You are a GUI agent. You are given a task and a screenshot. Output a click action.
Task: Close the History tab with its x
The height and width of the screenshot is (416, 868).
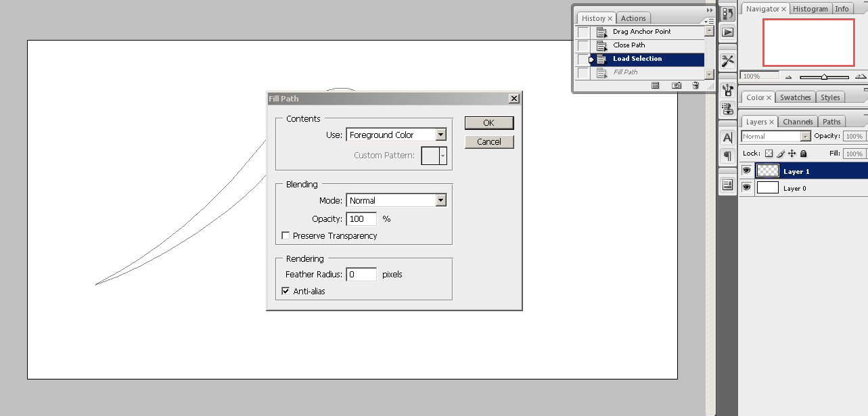click(610, 18)
